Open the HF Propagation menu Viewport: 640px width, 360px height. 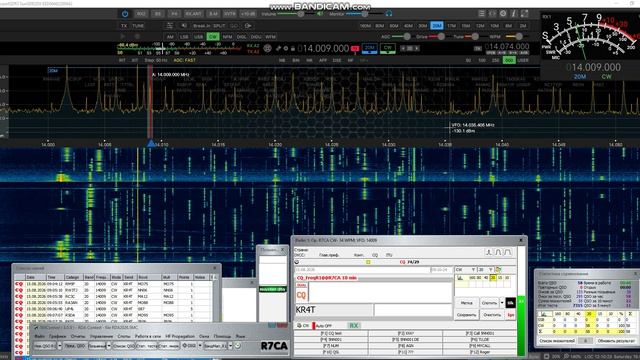(180, 336)
